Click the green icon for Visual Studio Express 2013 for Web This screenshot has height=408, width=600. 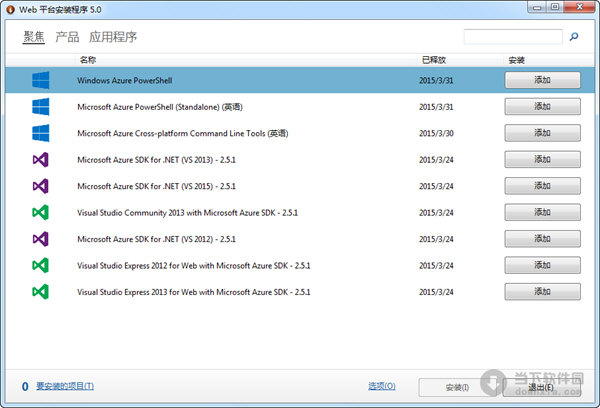click(x=41, y=292)
